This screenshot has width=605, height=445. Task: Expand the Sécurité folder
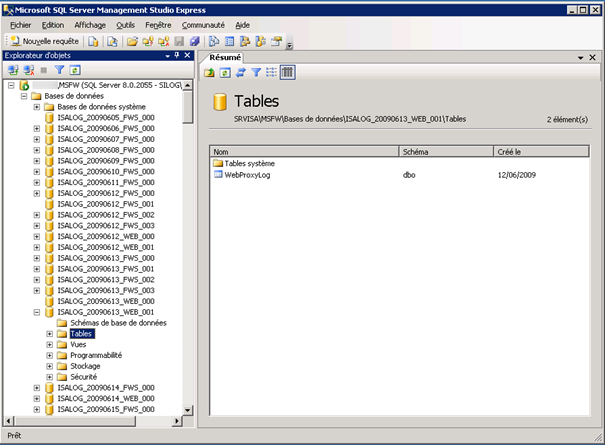pos(49,377)
